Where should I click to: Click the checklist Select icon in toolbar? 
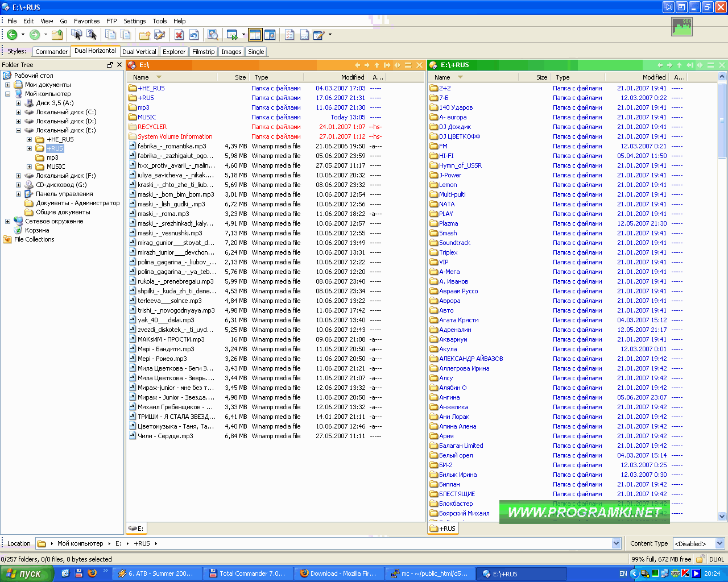click(289, 35)
